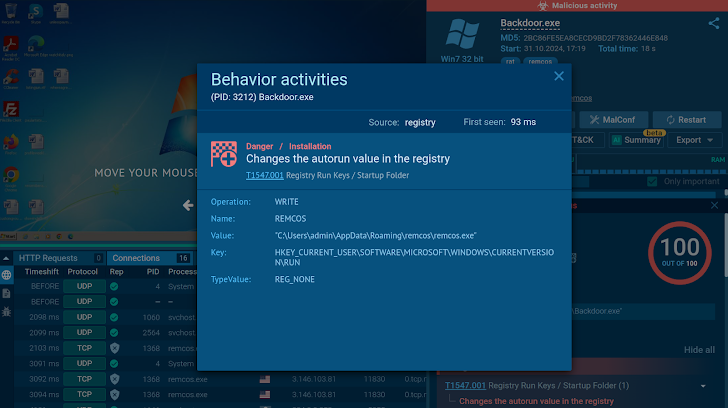Click Hide all in the details panel

click(699, 350)
